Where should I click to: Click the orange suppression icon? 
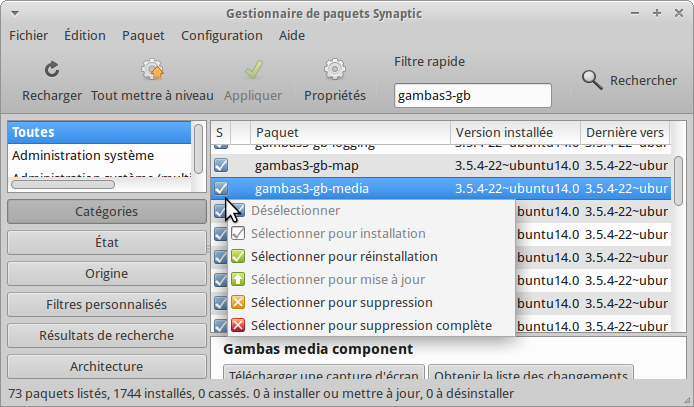(238, 303)
